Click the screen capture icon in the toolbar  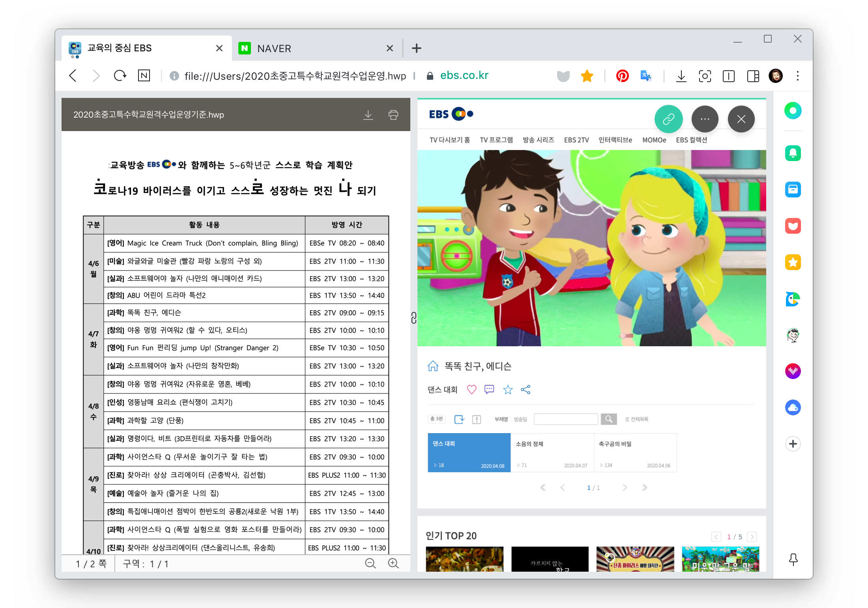705,76
